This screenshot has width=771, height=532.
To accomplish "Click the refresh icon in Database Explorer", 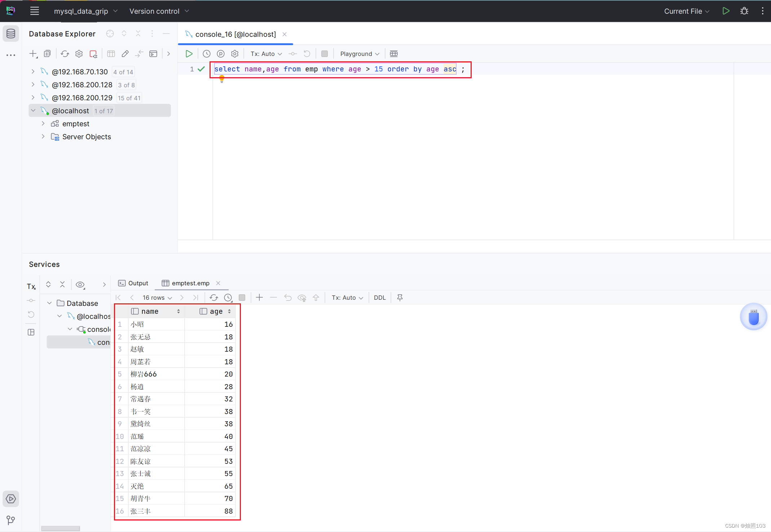I will point(65,54).
